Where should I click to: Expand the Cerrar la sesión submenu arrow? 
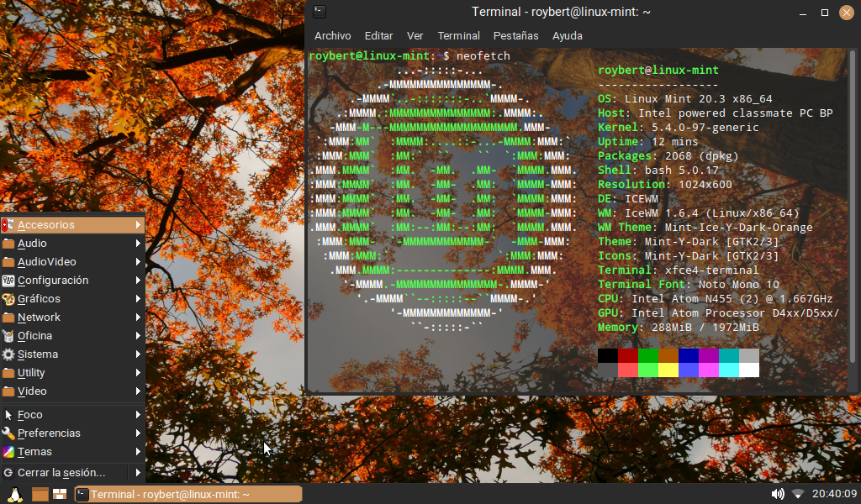(138, 472)
